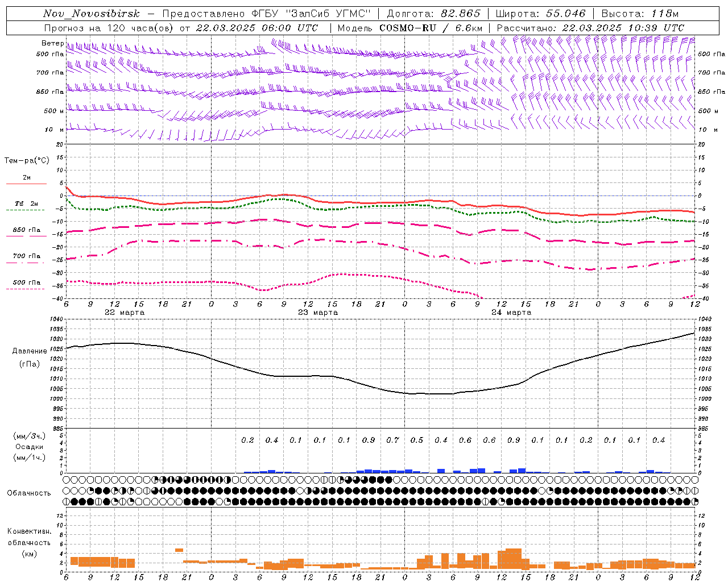Click the Долгота: 82.865 value
This screenshot has height=582, width=728.
[433, 14]
